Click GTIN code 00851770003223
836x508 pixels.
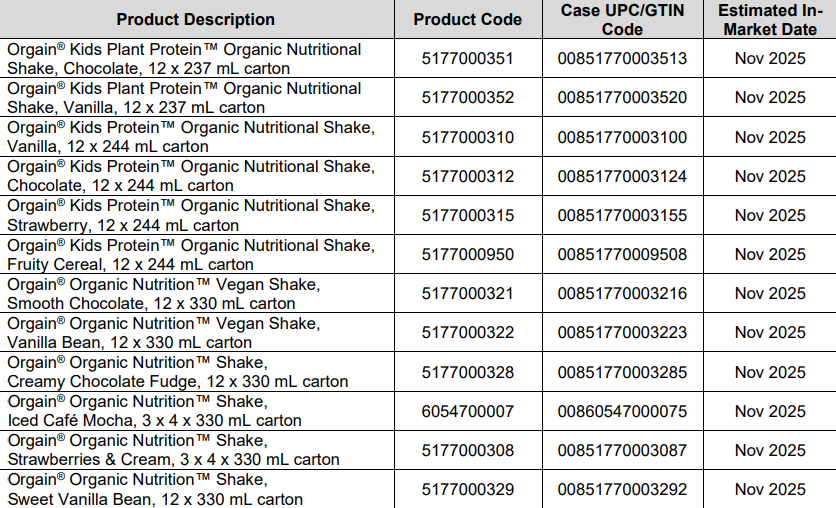[622, 332]
